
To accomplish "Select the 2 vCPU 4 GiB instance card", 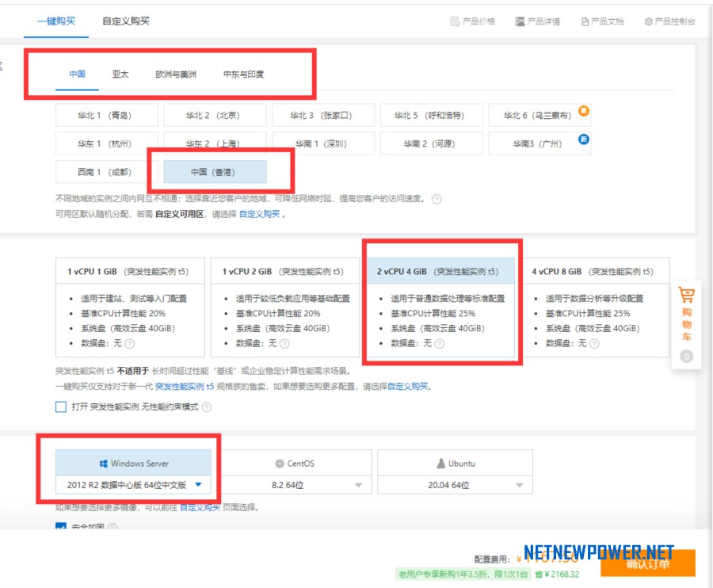I will pyautogui.click(x=440, y=307).
